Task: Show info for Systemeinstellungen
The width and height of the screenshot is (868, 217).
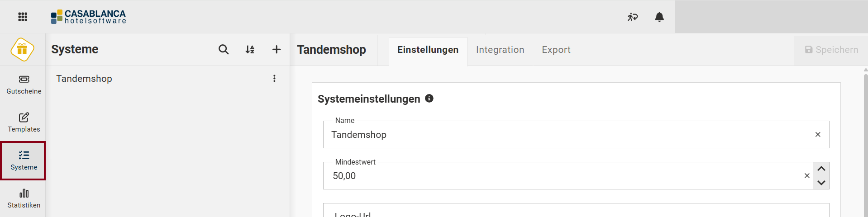Action: tap(429, 98)
